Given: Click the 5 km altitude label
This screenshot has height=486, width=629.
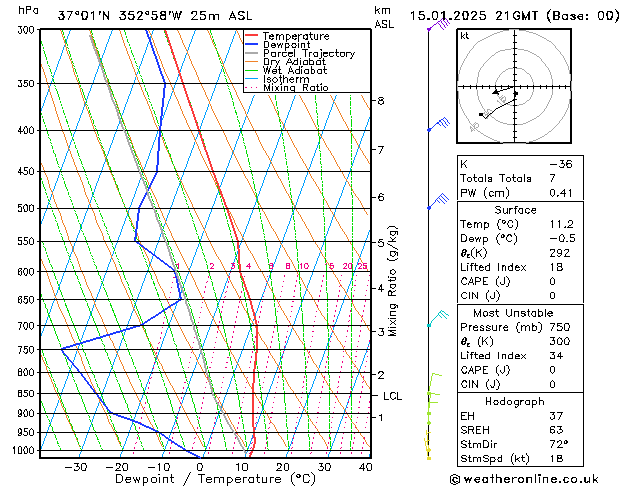Looking at the screenshot, I should [x=381, y=243].
